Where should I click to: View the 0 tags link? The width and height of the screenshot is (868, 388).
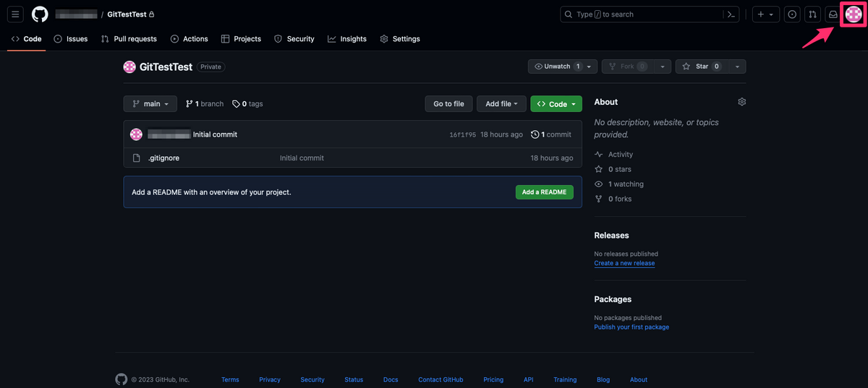[247, 104]
